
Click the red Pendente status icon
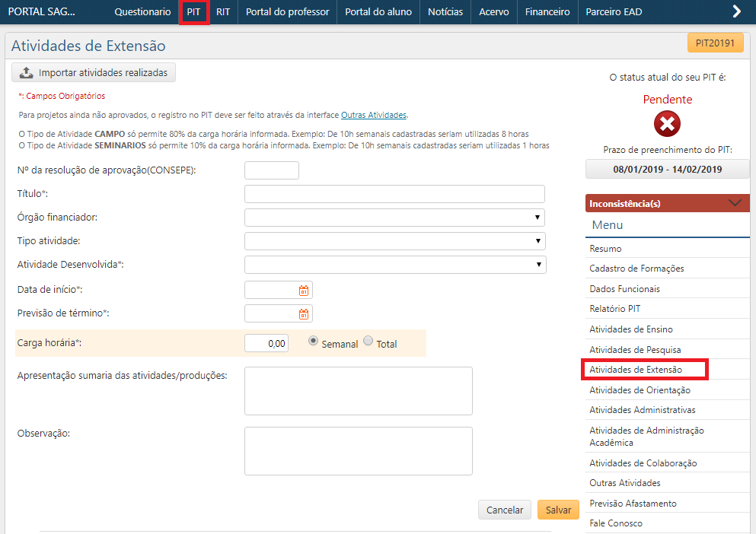tap(667, 123)
